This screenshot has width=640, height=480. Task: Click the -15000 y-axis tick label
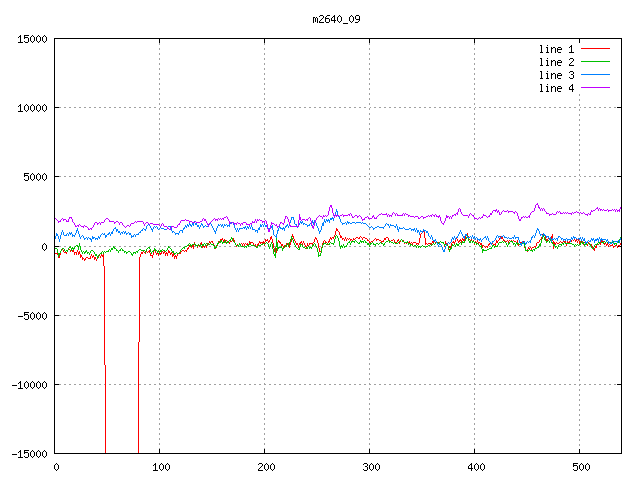28,453
